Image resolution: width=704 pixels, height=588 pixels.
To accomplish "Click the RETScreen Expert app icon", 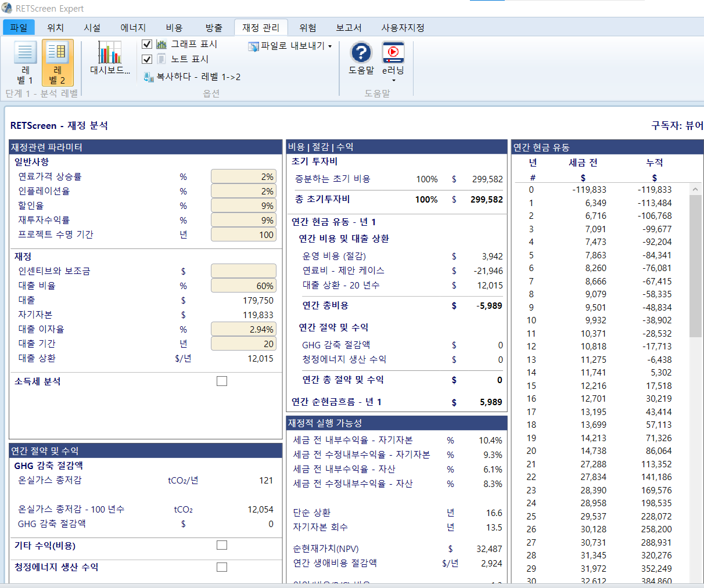I will point(7,8).
